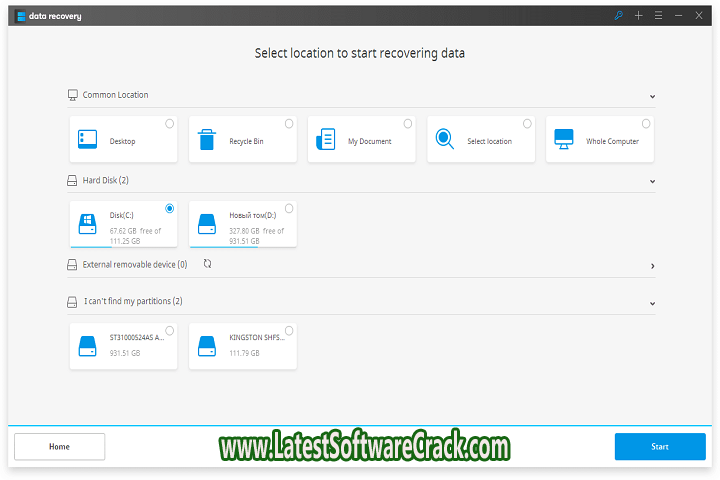
Task: Click the Новый том(D:) drive card
Action: pos(242,224)
